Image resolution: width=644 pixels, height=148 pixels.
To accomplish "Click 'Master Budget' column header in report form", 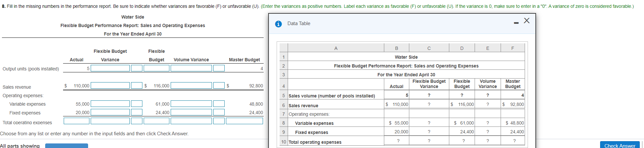I will click(x=244, y=60).
